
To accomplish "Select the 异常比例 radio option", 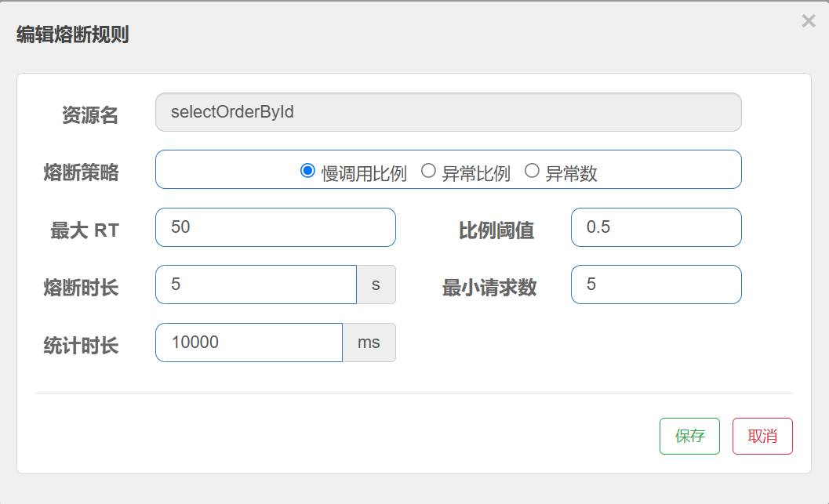I will (x=428, y=171).
